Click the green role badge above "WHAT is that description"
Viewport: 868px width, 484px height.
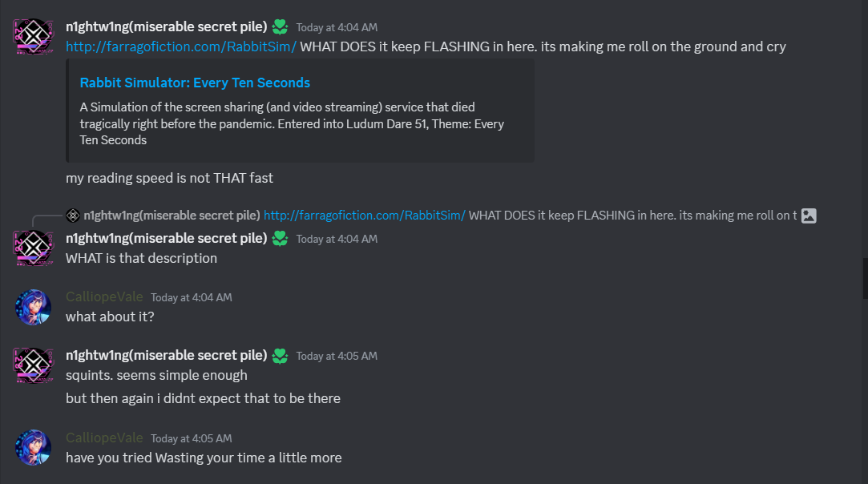pos(280,238)
